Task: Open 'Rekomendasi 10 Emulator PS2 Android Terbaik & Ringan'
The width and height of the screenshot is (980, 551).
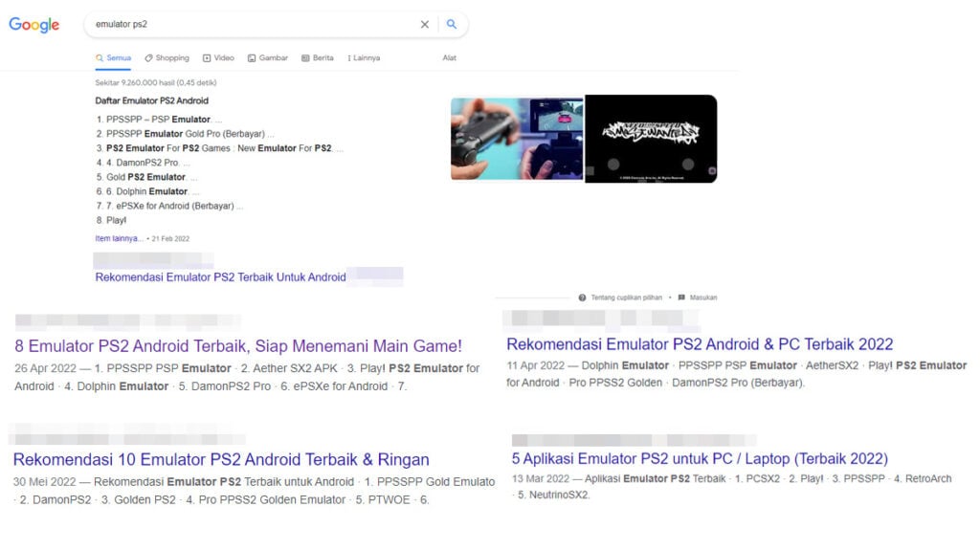Action: click(x=221, y=460)
